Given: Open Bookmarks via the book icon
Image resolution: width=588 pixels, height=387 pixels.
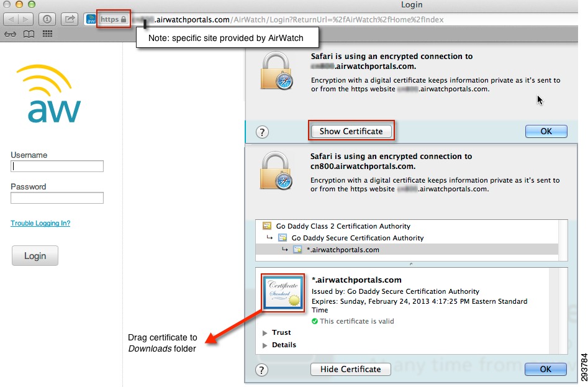Looking at the screenshot, I should (x=29, y=35).
